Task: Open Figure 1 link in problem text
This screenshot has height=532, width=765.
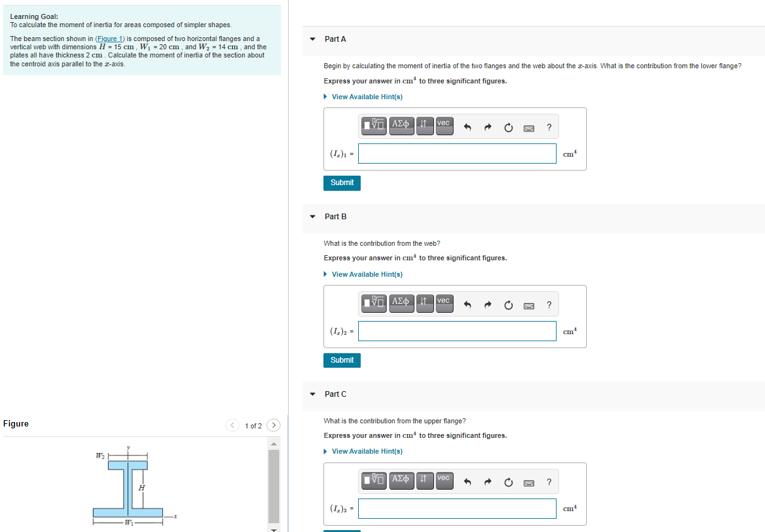Action: (x=110, y=39)
